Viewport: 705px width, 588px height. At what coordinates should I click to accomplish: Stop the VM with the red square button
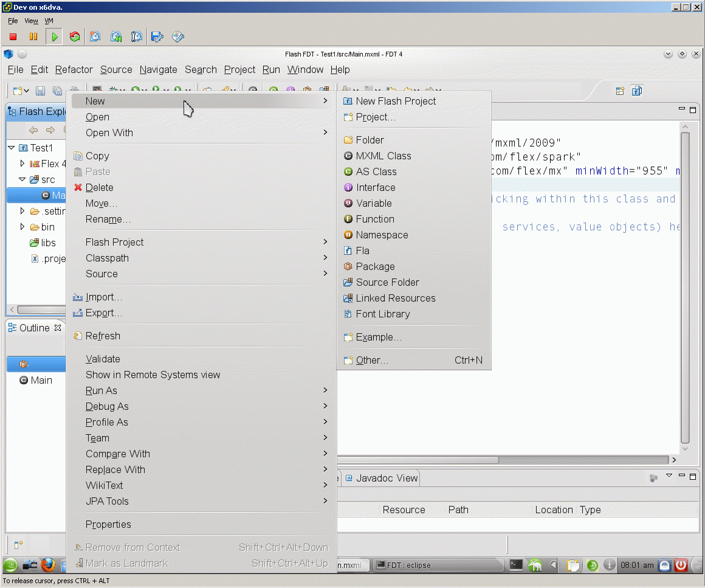[x=13, y=37]
